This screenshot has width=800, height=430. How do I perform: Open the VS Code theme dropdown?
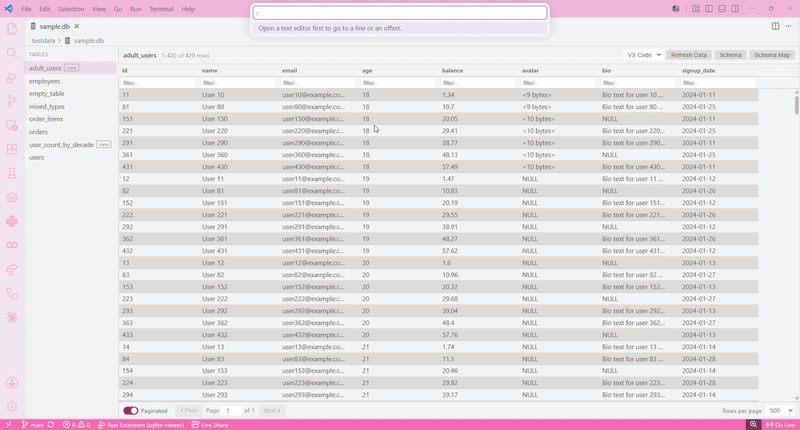tap(643, 55)
